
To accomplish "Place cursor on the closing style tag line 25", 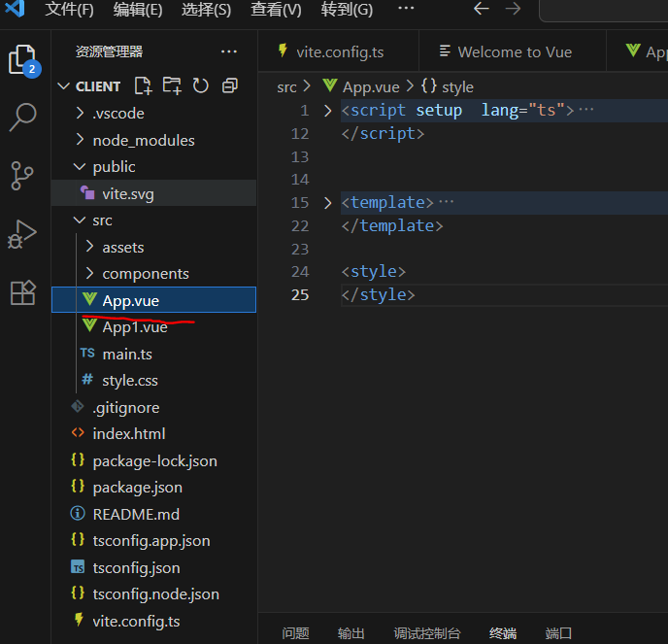I will [379, 295].
